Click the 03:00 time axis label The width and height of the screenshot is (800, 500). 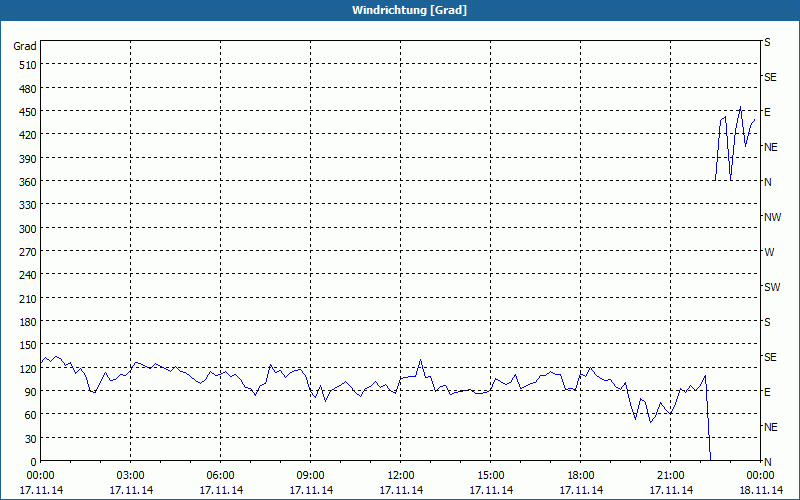(x=131, y=475)
